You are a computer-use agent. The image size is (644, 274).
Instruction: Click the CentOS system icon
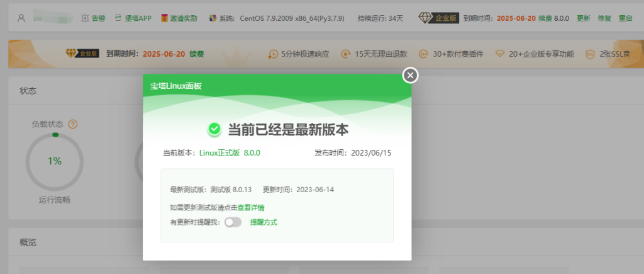pyautogui.click(x=213, y=18)
